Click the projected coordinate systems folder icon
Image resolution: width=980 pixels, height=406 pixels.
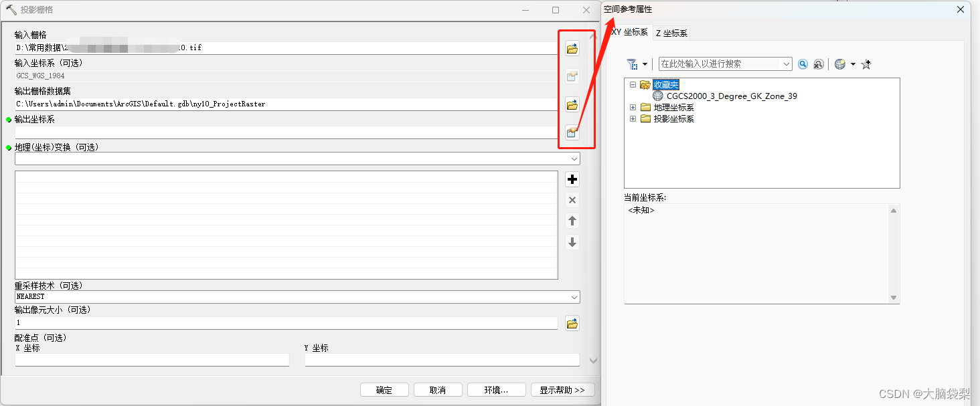(645, 119)
